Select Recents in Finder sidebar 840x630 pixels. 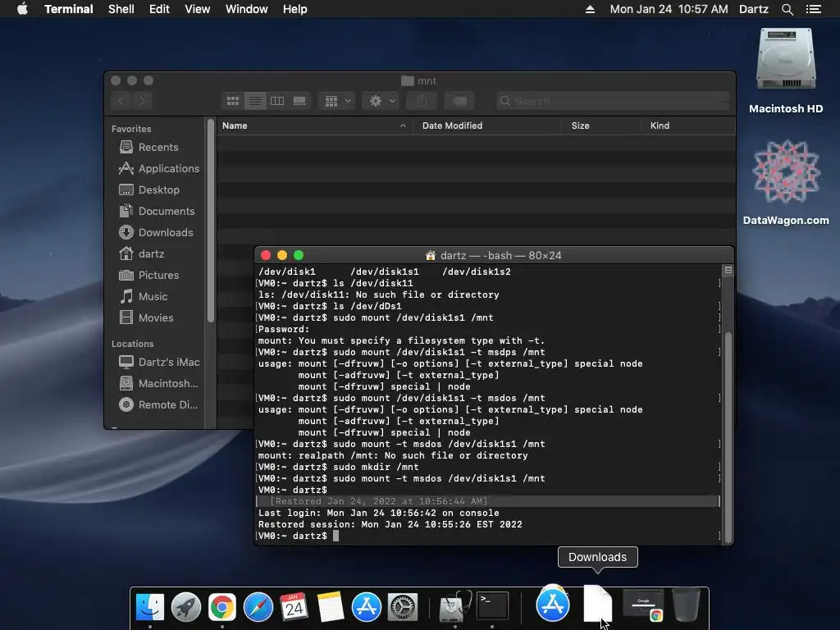click(158, 147)
